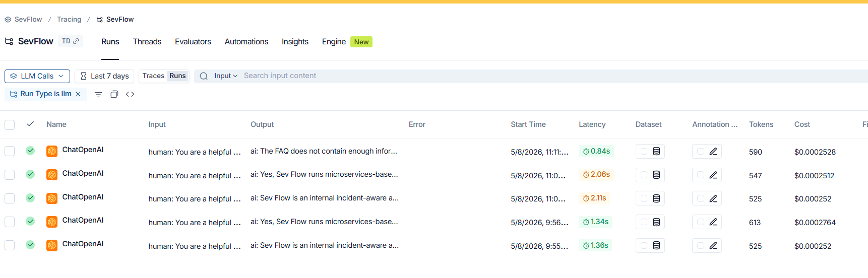Select the run with 1.34s latency
The image size is (868, 278).
click(10, 222)
